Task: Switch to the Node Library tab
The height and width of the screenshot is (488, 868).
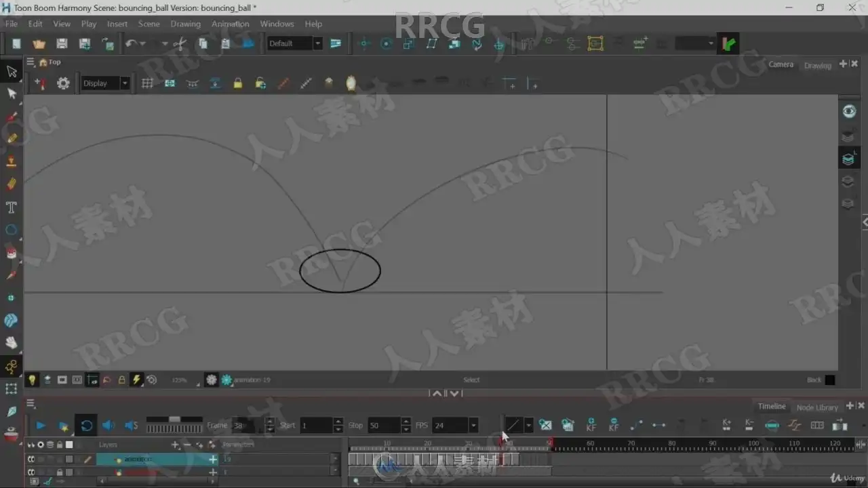Action: (817, 407)
